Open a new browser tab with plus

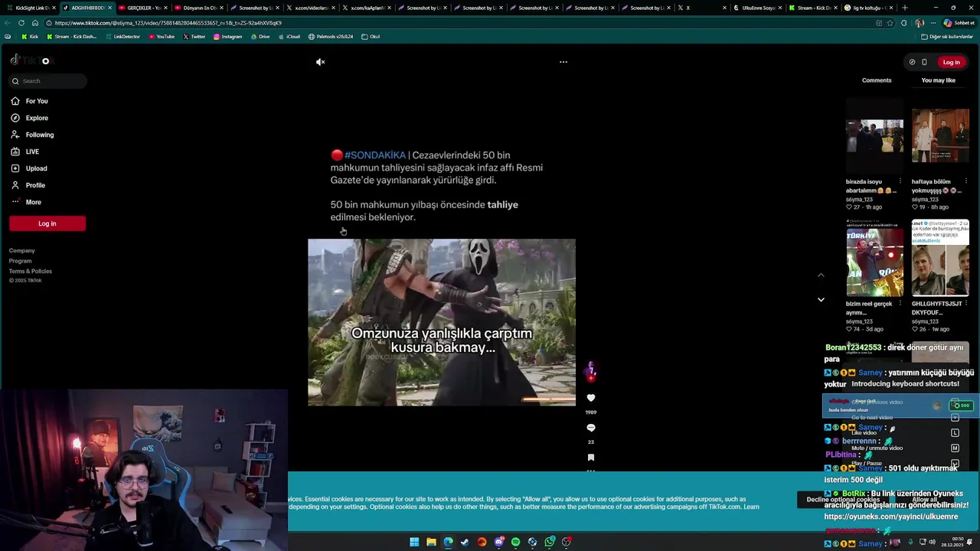(x=905, y=8)
